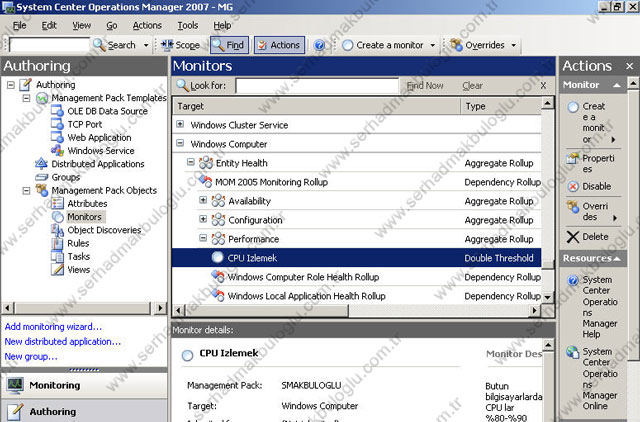Open System Center Operations Manager Online
Screen dimensions: 640x422
click(592, 378)
